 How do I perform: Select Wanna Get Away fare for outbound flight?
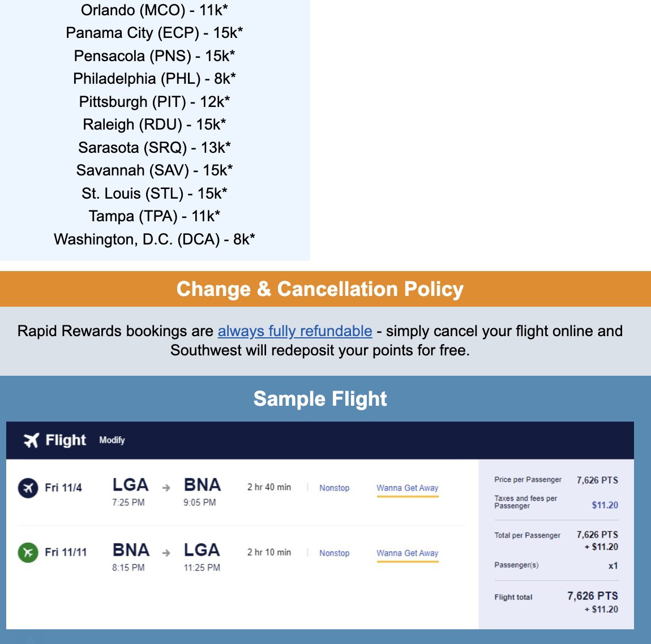(408, 488)
